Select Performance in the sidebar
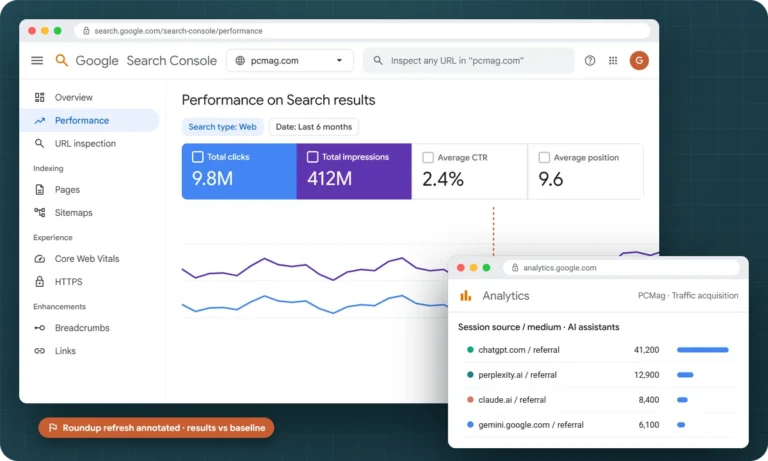This screenshot has height=461, width=768. (x=90, y=121)
